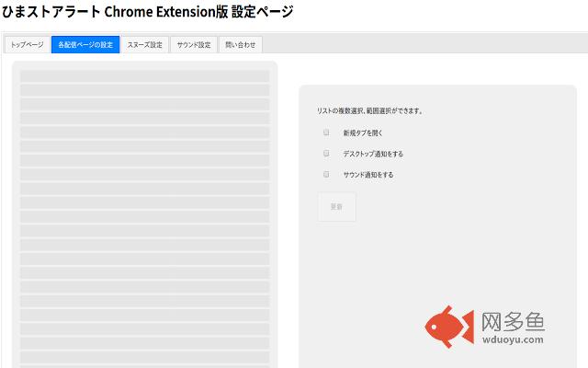This screenshot has width=588, height=368.
Task: Click the リストの複数選択 instruction text
Action: [369, 110]
